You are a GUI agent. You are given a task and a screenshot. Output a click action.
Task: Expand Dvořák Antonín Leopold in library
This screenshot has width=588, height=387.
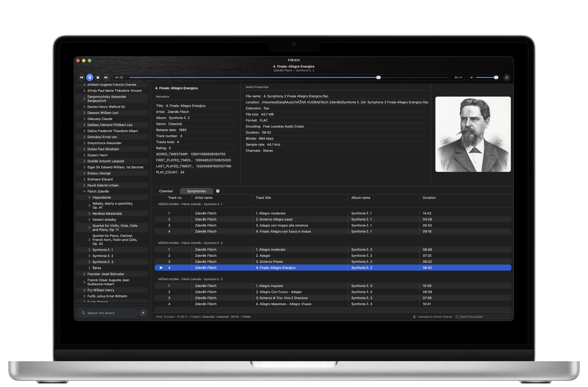click(x=84, y=161)
